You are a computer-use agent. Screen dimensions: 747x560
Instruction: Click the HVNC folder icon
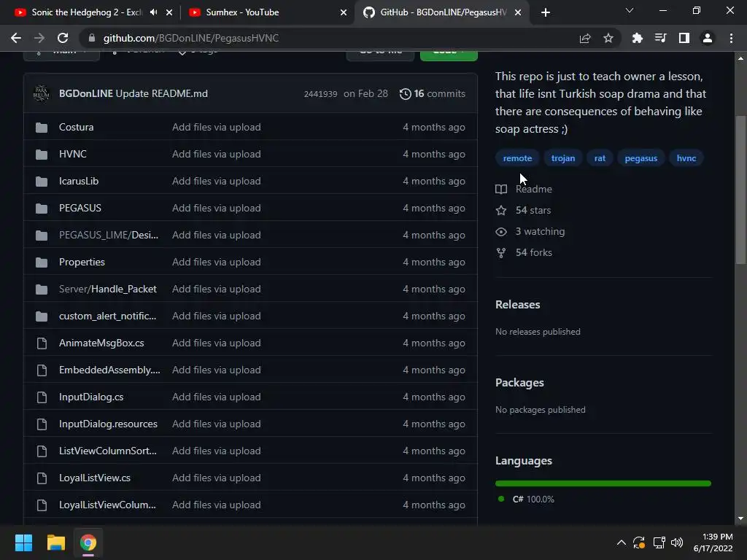pos(42,155)
